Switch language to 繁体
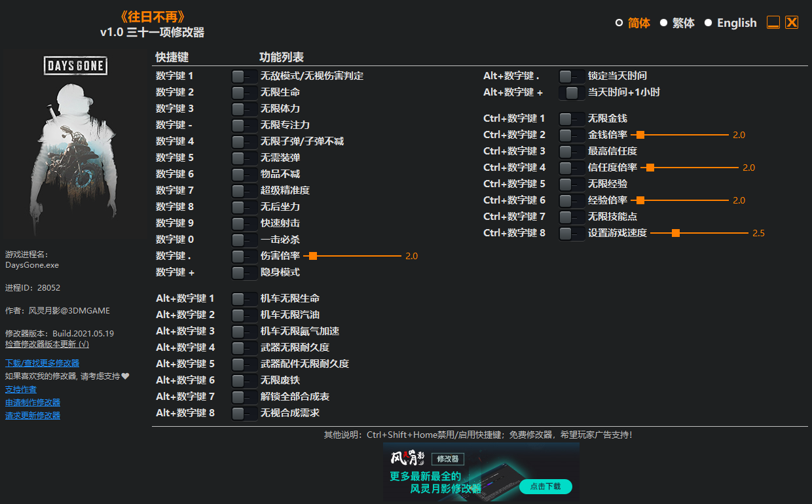Image resolution: width=812 pixels, height=504 pixels. [663, 23]
